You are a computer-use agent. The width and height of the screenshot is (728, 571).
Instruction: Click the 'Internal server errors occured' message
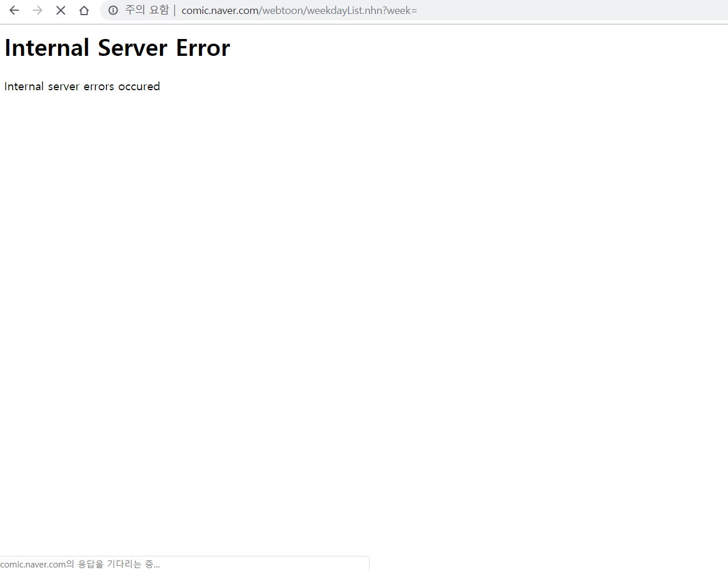[82, 87]
